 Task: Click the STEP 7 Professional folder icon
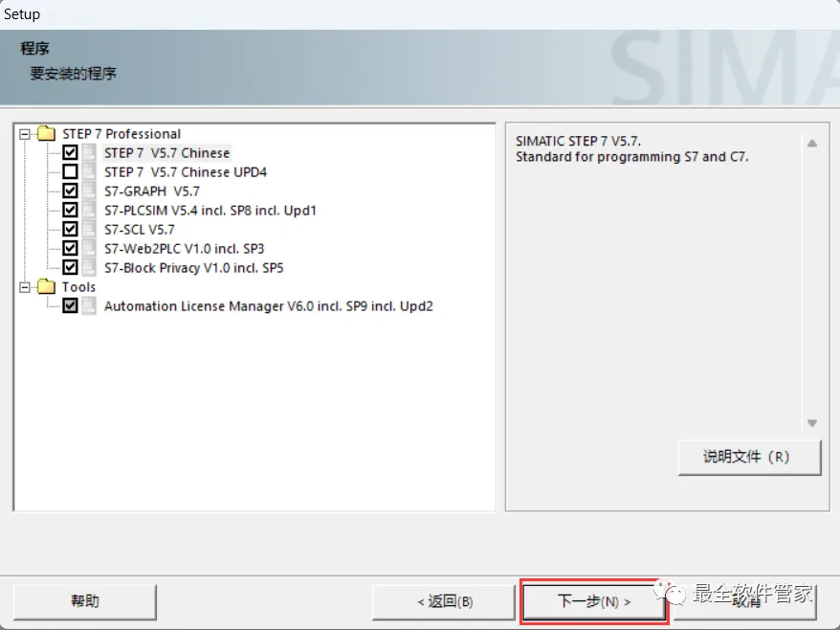pyautogui.click(x=47, y=133)
